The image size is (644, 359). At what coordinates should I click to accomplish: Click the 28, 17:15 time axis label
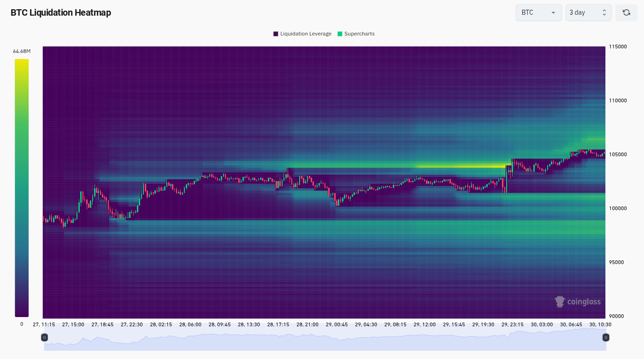(x=278, y=324)
